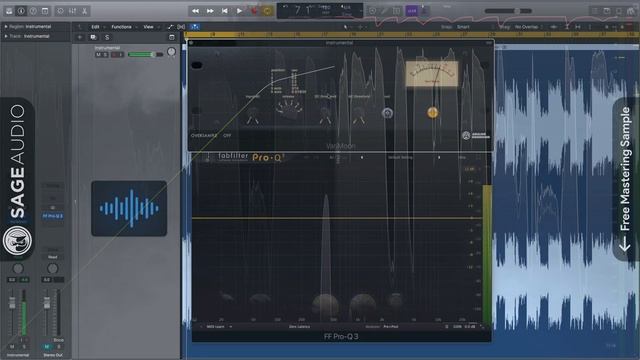Click the OVERSAMPLE OFF control in VariMoon
Viewport: 640px width, 360px height.
coord(211,136)
